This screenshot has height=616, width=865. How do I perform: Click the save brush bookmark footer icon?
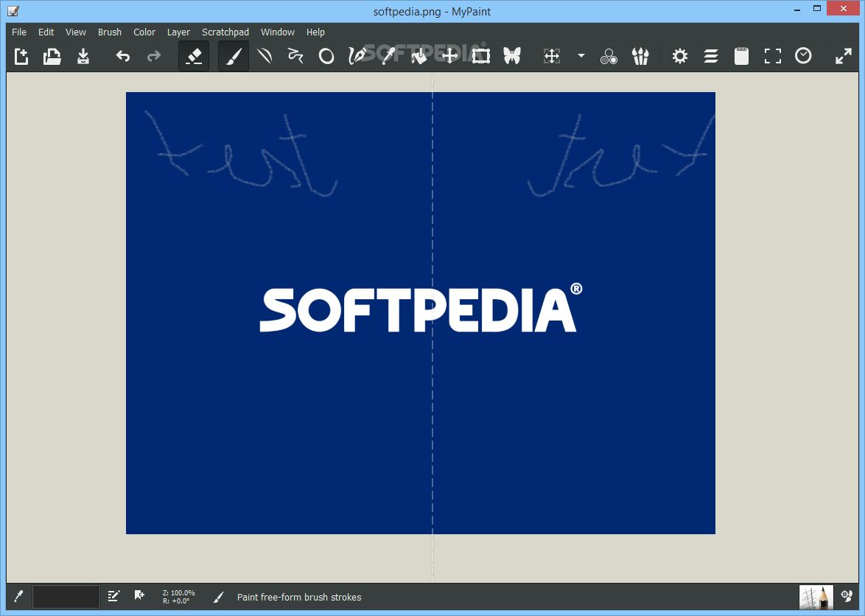[x=139, y=595]
